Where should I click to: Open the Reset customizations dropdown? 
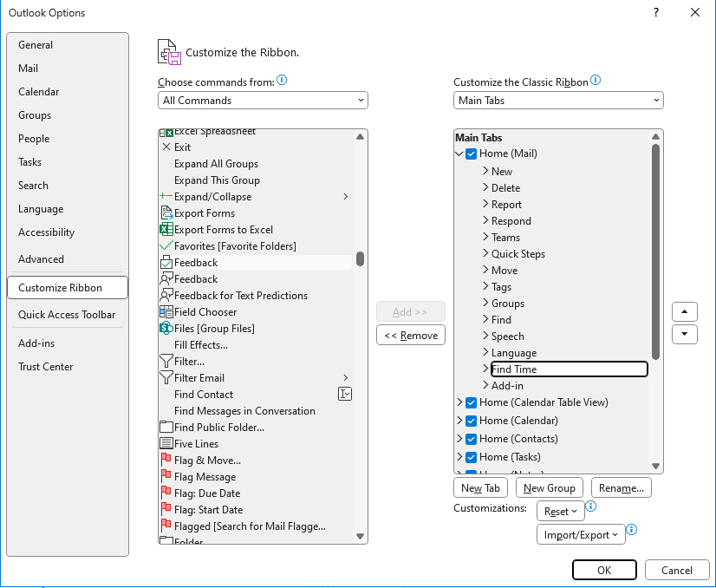coord(560,511)
